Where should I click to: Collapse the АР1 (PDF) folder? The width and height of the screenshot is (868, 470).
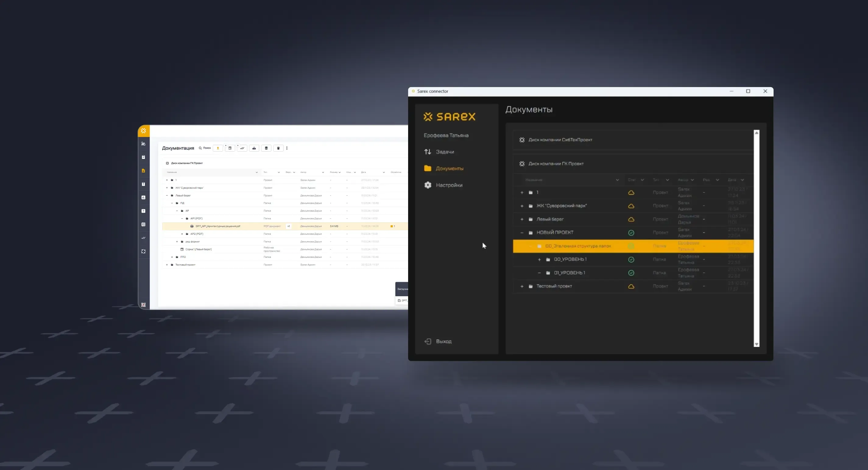click(x=182, y=219)
